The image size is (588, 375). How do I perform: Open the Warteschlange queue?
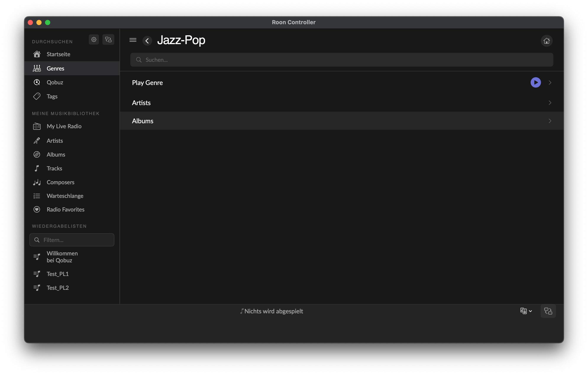coord(65,196)
